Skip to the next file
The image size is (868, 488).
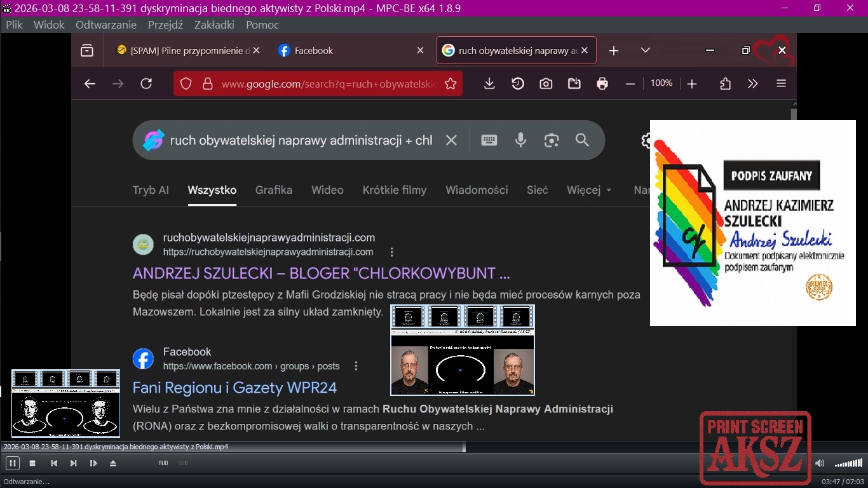tap(74, 463)
